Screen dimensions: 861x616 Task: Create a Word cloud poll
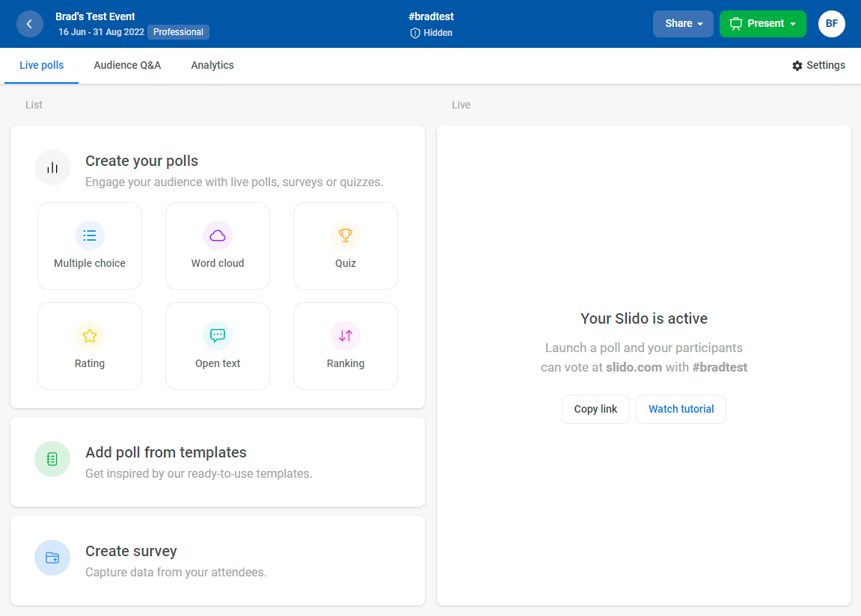(x=217, y=245)
